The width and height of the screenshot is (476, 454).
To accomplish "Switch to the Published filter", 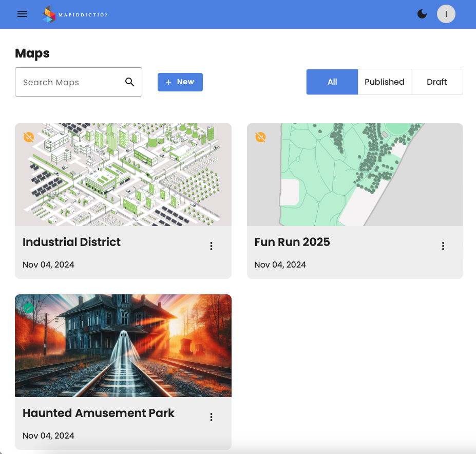I will (x=384, y=82).
